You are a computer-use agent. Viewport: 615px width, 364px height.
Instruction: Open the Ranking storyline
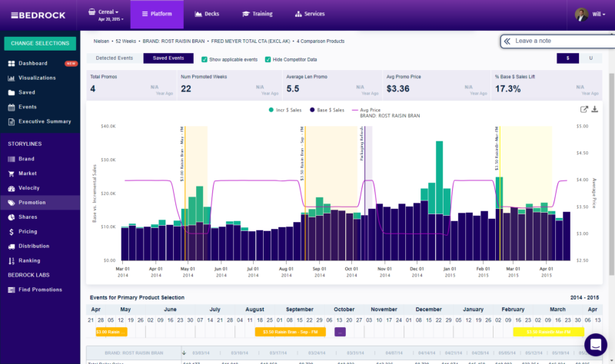pyautogui.click(x=29, y=260)
